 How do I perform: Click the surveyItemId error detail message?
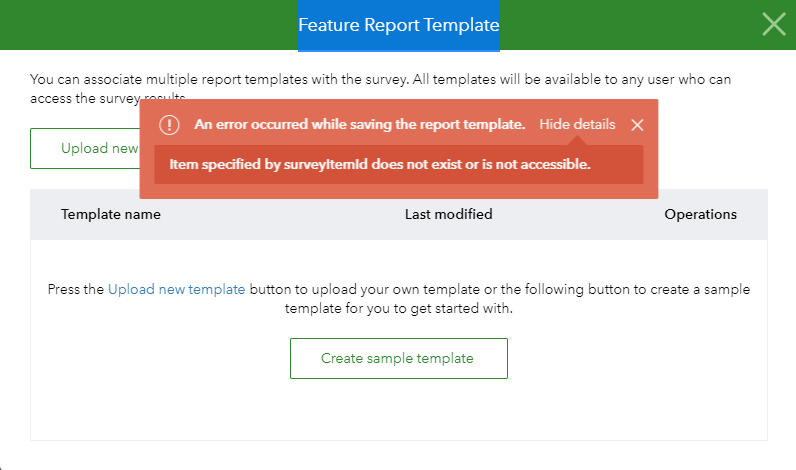click(380, 164)
